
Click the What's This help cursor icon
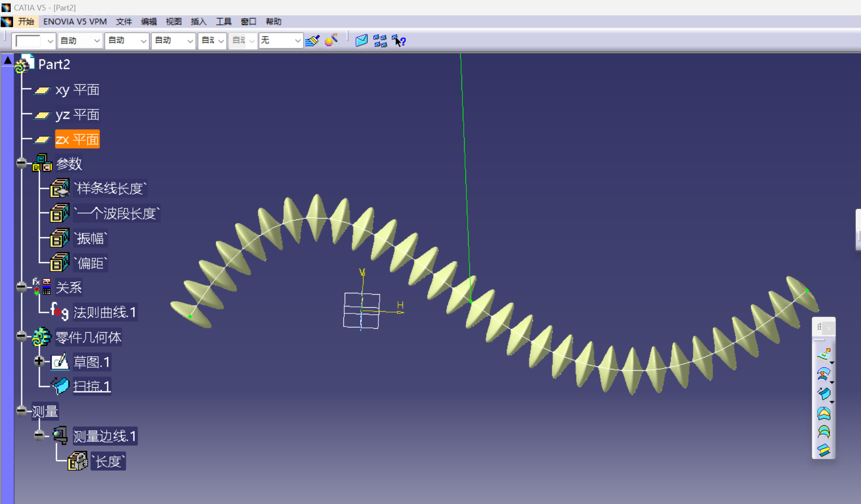pyautogui.click(x=399, y=41)
